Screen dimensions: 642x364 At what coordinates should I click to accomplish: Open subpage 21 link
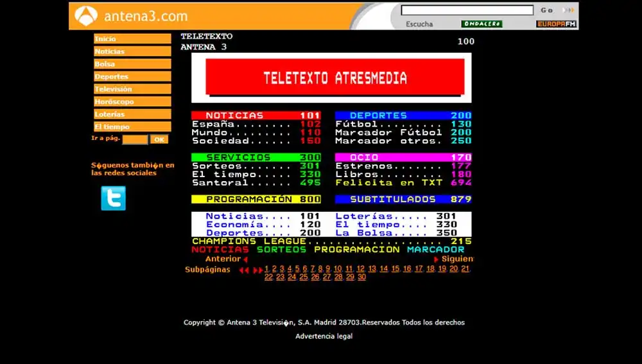(x=465, y=269)
